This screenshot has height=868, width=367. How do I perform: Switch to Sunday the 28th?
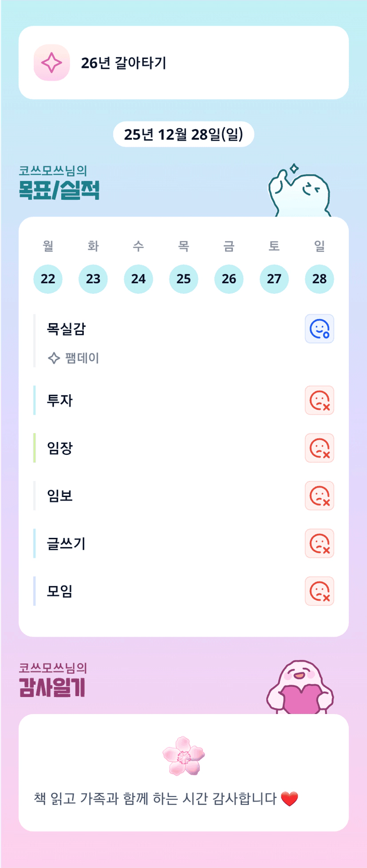click(319, 279)
